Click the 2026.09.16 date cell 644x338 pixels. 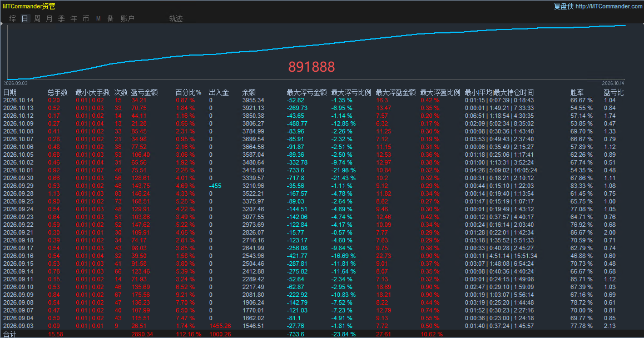18,256
